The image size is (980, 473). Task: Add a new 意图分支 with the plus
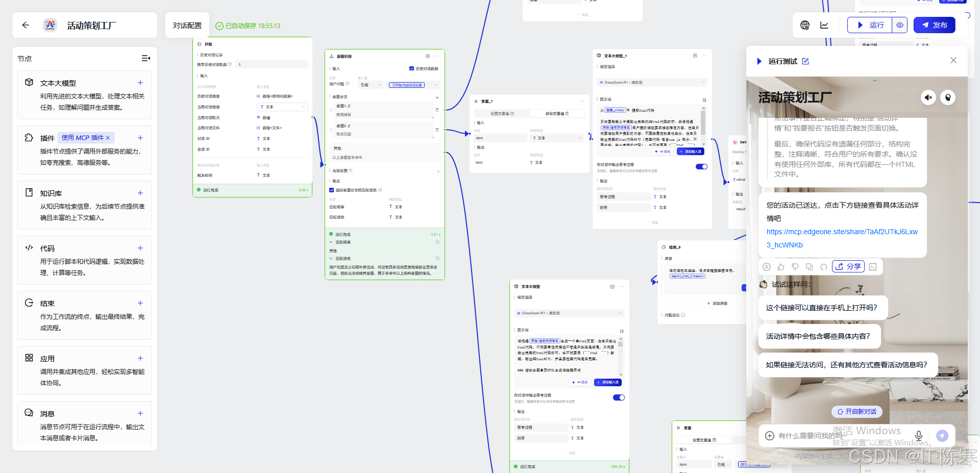[437, 97]
